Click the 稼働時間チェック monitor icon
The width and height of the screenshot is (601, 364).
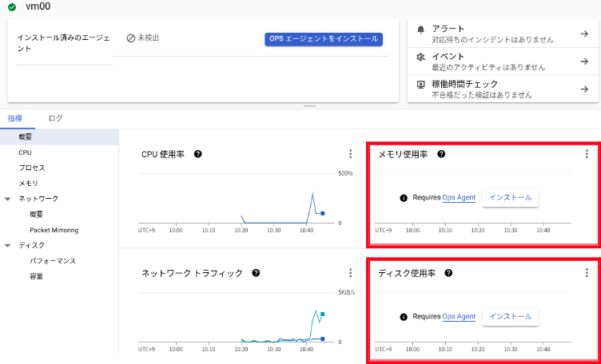coord(421,85)
